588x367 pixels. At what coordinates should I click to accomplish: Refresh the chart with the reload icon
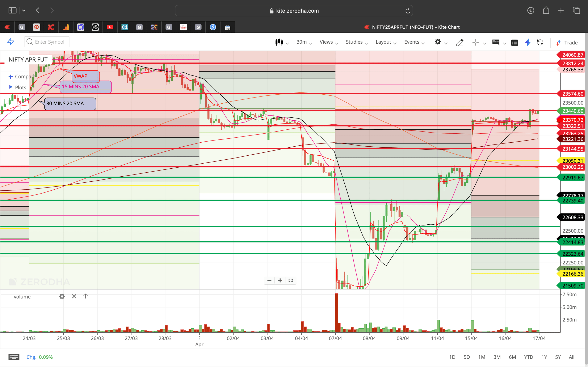541,43
